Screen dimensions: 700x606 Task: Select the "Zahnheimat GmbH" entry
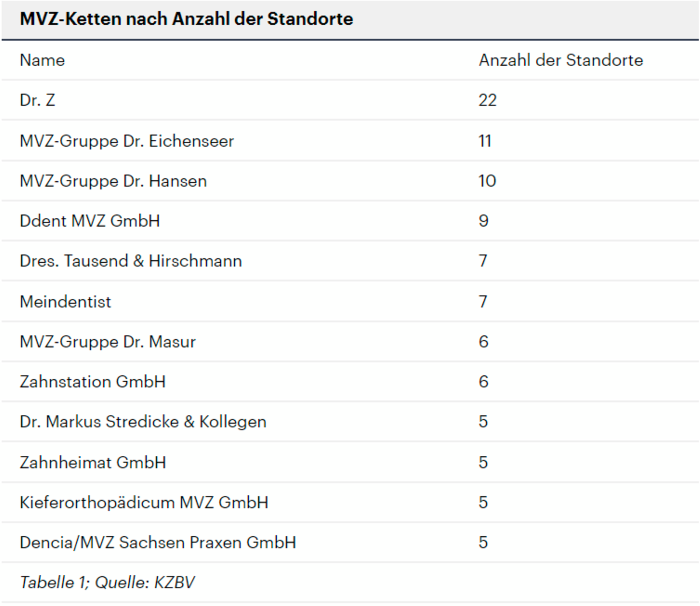pos(93,462)
